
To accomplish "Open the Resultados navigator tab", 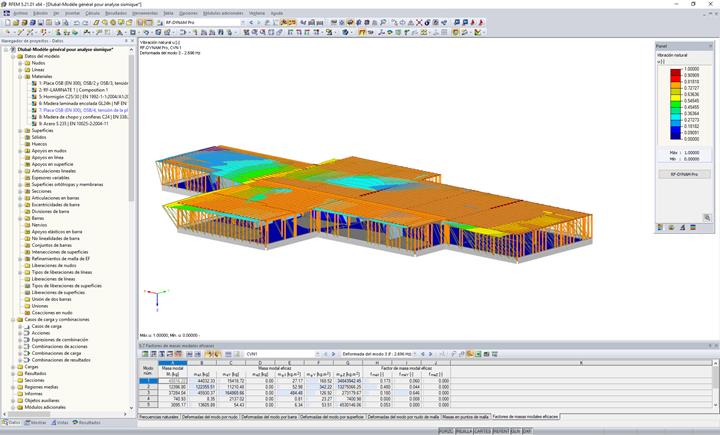I will point(86,423).
